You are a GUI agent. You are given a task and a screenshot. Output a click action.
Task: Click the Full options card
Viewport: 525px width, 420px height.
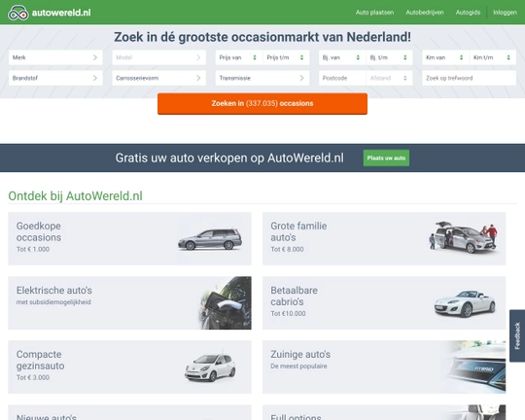[384, 412]
